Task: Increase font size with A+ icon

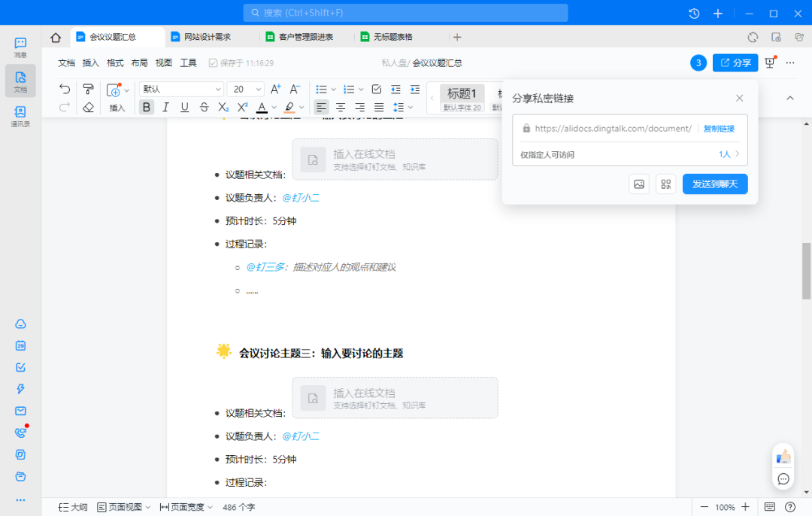Action: (275, 89)
